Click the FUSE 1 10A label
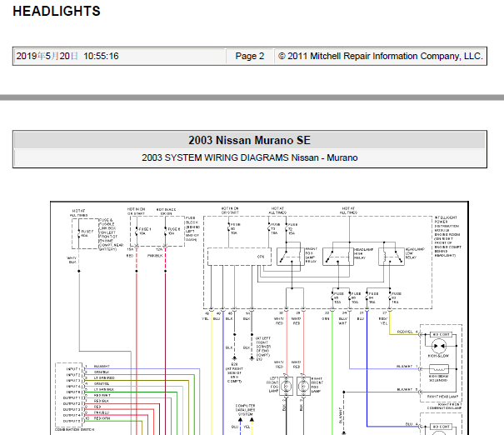504x435 pixels. tap(145, 231)
